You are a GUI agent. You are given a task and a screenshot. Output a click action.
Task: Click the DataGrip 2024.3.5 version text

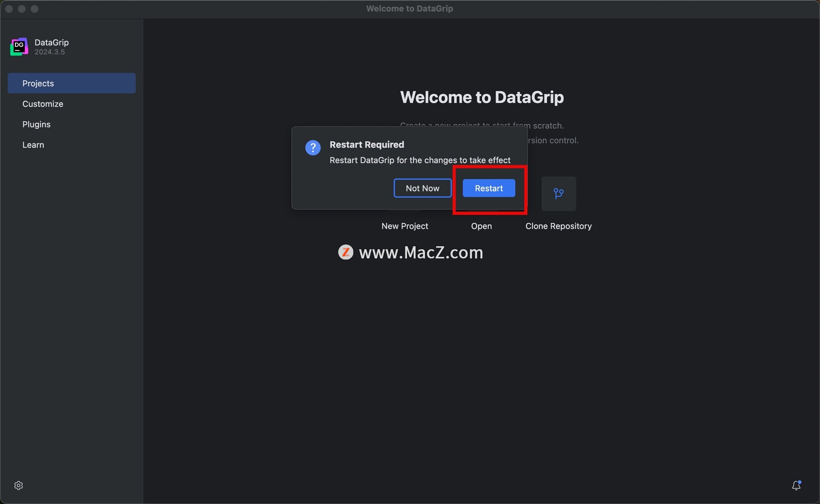click(x=50, y=52)
